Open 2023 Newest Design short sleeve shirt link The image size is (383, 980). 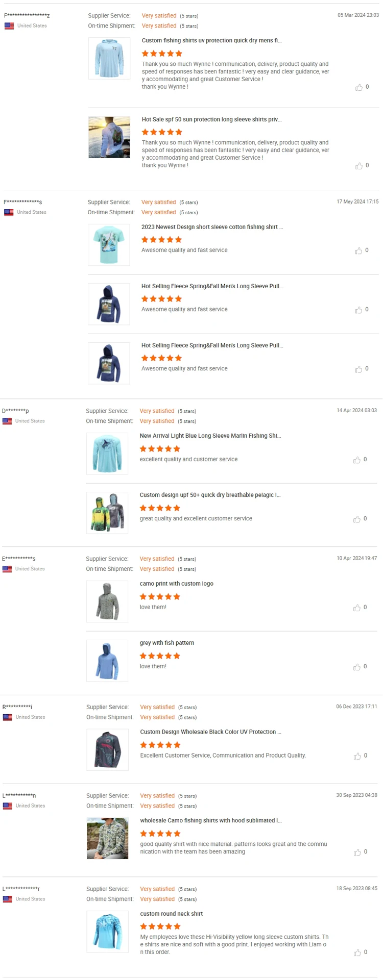point(212,227)
